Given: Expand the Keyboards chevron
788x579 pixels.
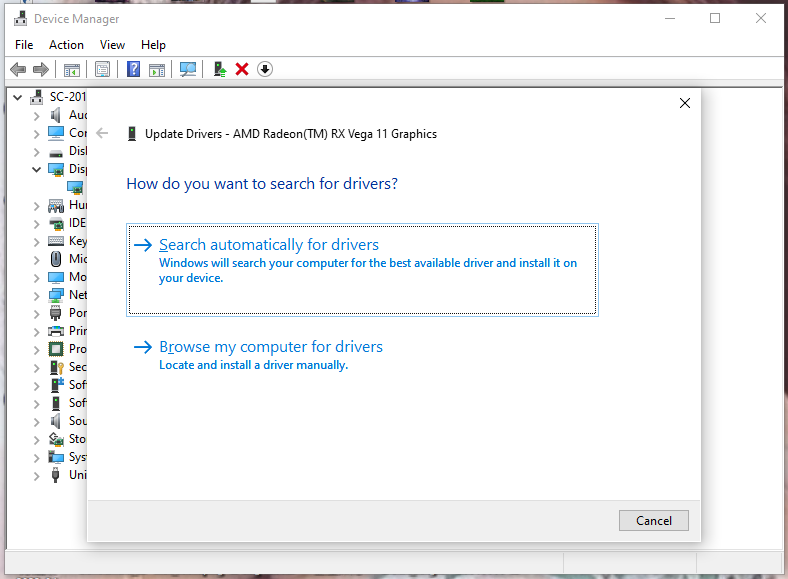Looking at the screenshot, I should coord(36,242).
